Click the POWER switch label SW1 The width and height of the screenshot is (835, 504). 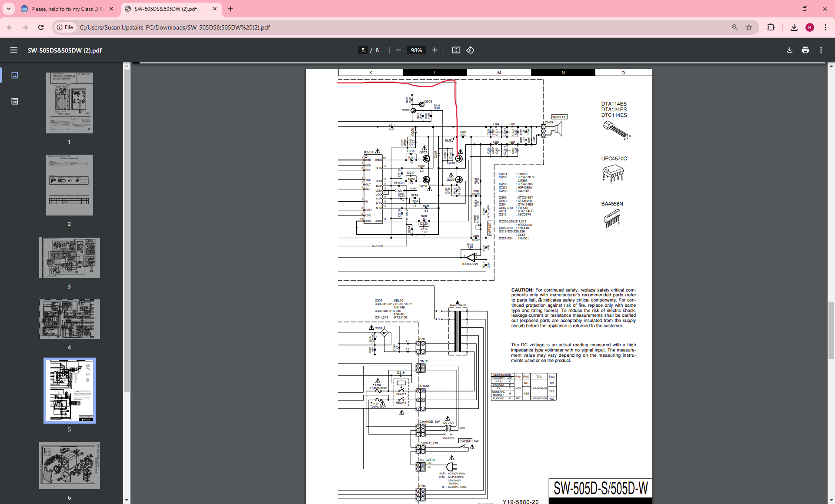click(465, 441)
